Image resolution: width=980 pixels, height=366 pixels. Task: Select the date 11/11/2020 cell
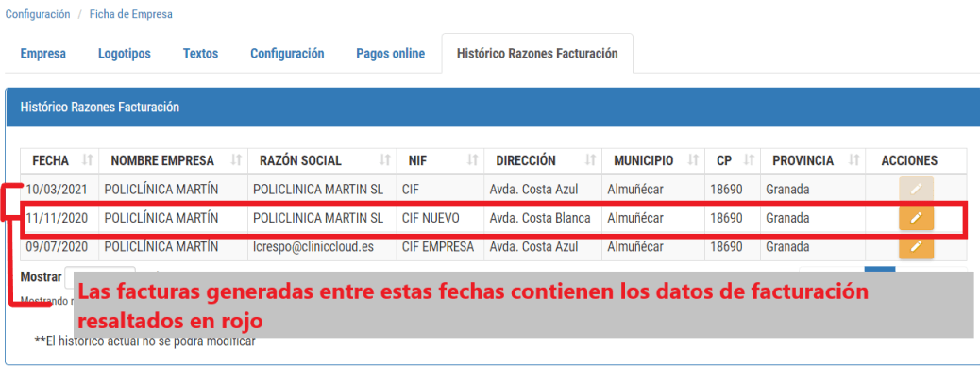[x=59, y=218]
